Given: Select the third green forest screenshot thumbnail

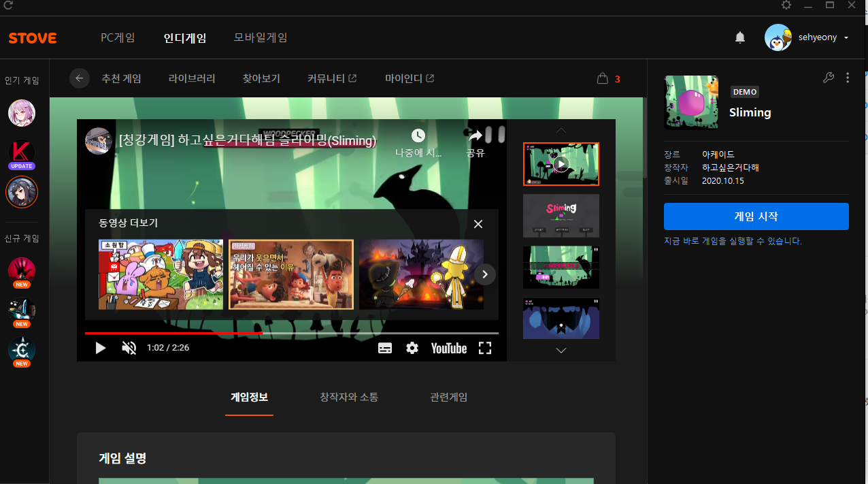Looking at the screenshot, I should pyautogui.click(x=561, y=268).
